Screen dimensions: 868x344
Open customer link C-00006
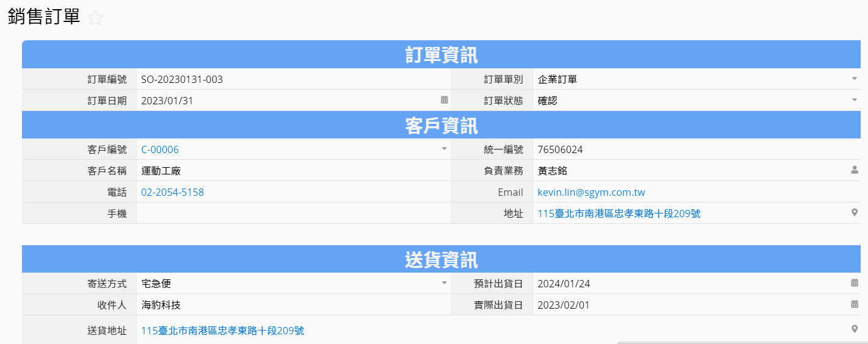point(160,150)
